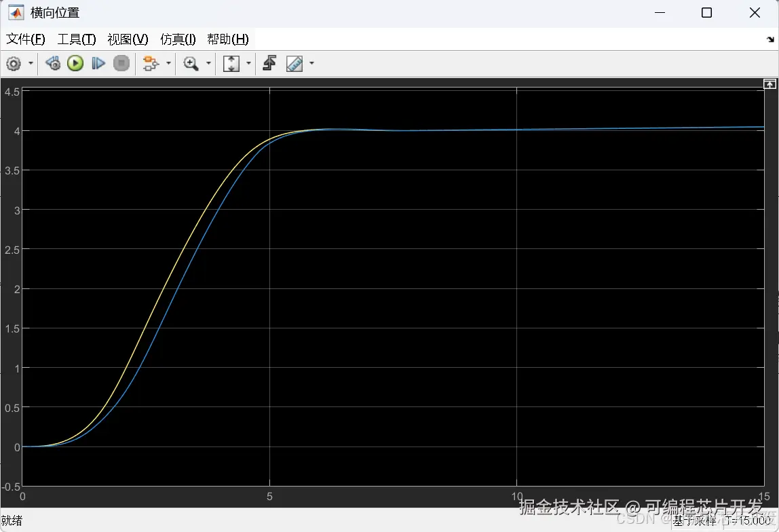779x532 pixels.
Task: Open the 帮助(H) menu
Action: 227,39
